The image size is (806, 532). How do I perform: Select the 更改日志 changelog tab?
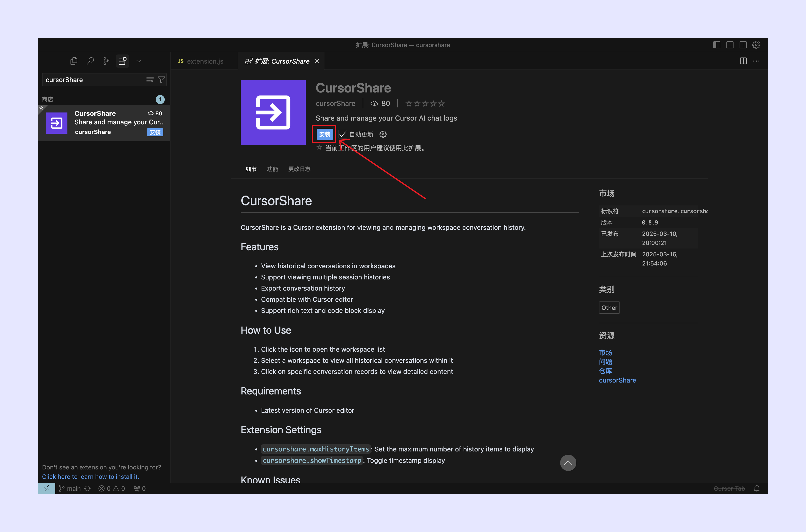coord(299,169)
